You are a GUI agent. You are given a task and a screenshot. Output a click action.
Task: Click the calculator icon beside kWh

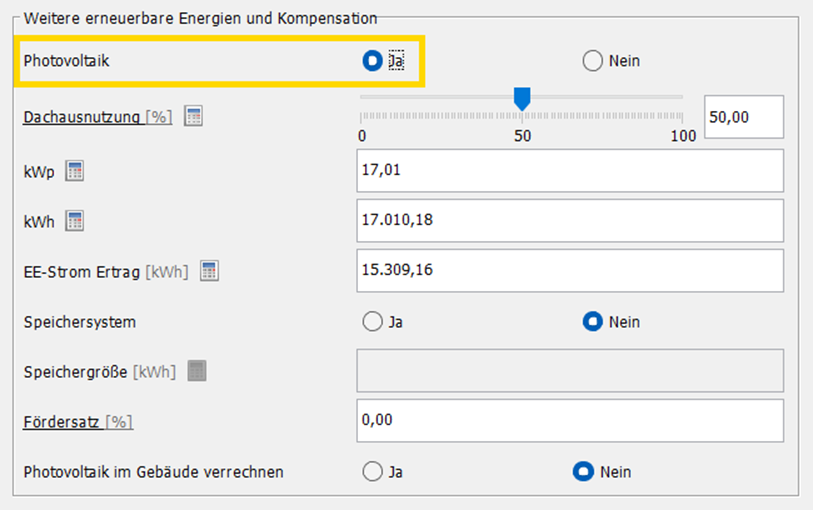coord(75,220)
